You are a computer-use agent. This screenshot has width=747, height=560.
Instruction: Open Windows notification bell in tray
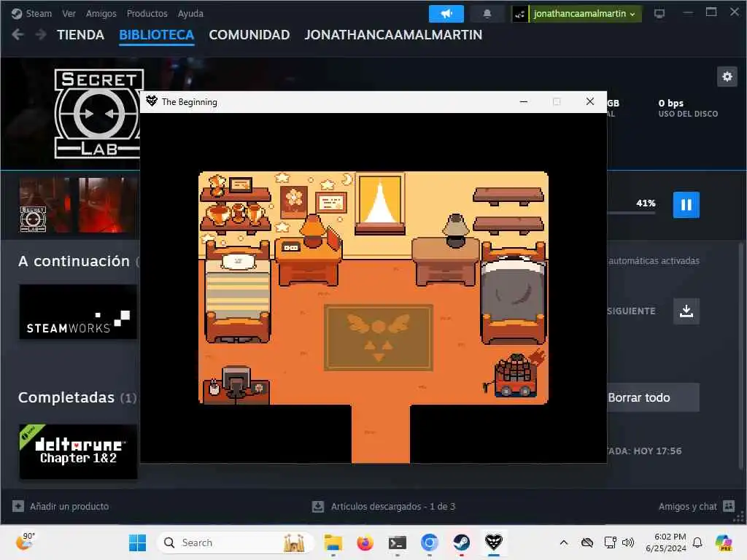coord(697,542)
